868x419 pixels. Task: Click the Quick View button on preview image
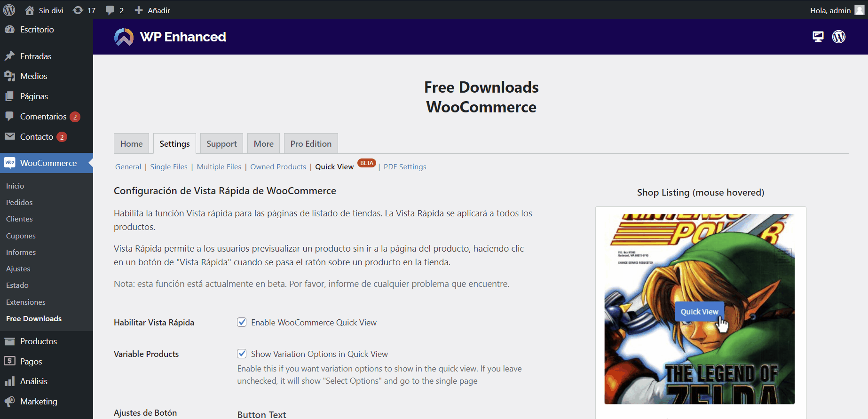tap(699, 312)
